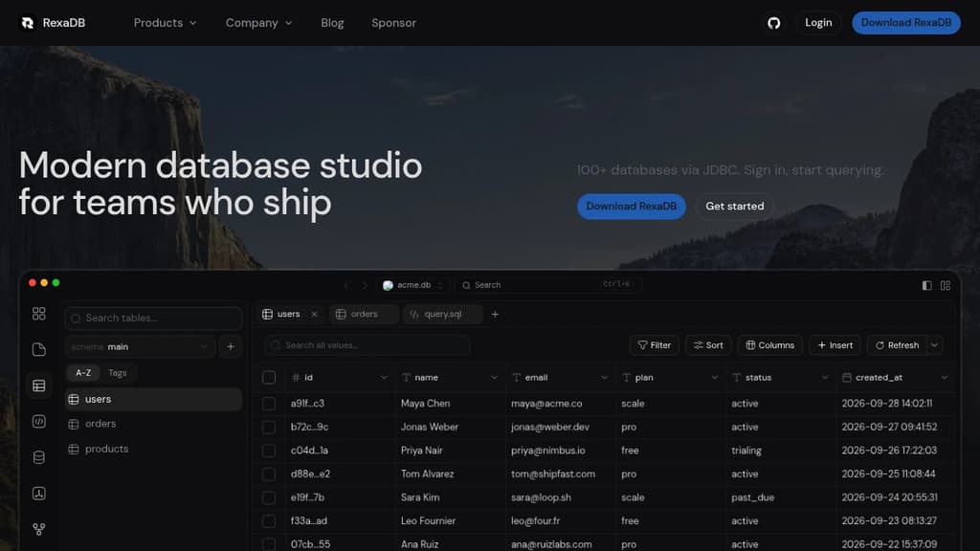
Task: Click the Login button
Action: pos(818,23)
